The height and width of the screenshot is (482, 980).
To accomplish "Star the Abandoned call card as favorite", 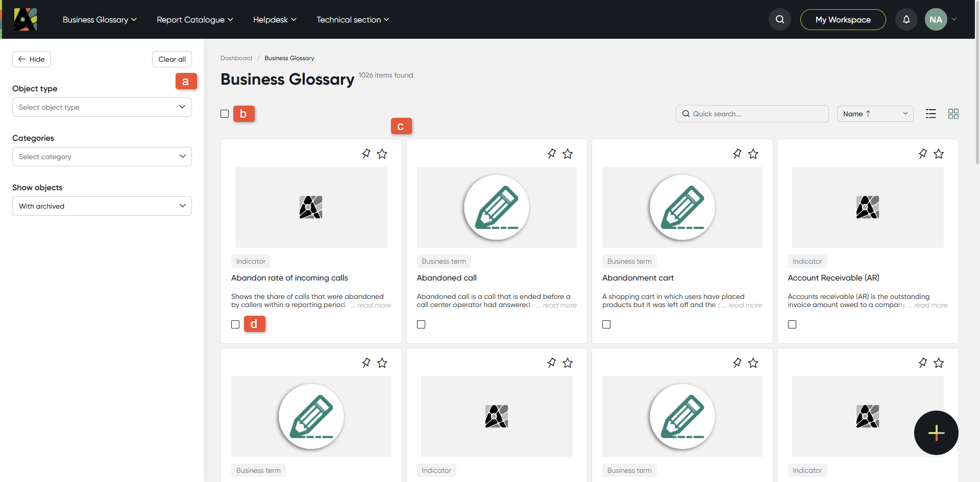I will click(x=568, y=154).
